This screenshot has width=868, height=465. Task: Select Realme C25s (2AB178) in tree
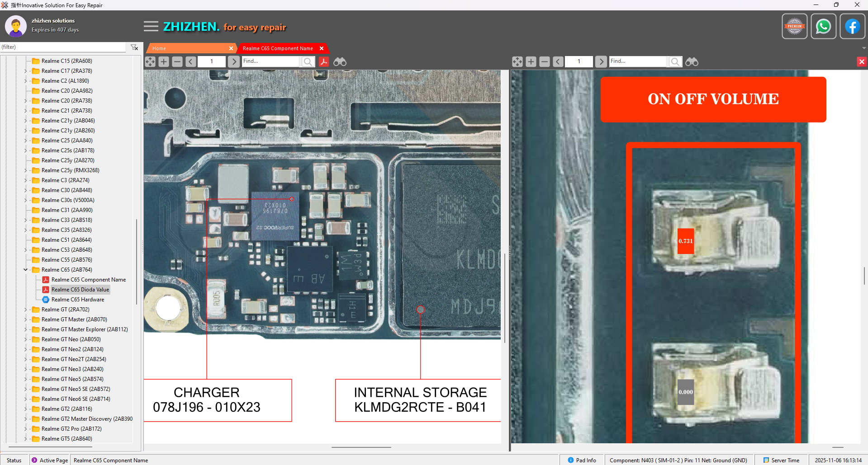(x=68, y=150)
